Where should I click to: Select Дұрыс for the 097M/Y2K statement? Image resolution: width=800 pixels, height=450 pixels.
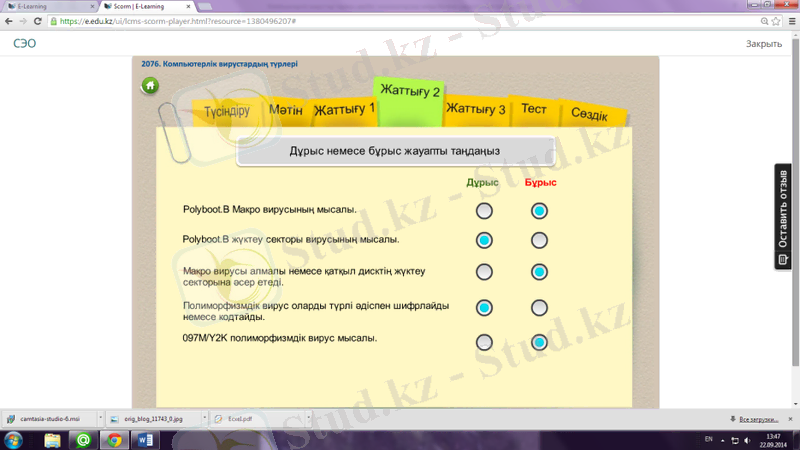pyautogui.click(x=484, y=342)
